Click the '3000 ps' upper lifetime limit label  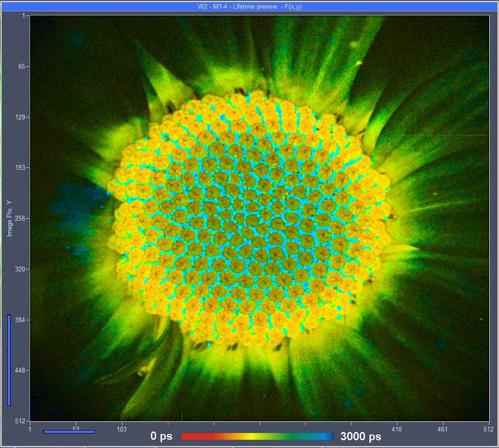pyautogui.click(x=361, y=436)
